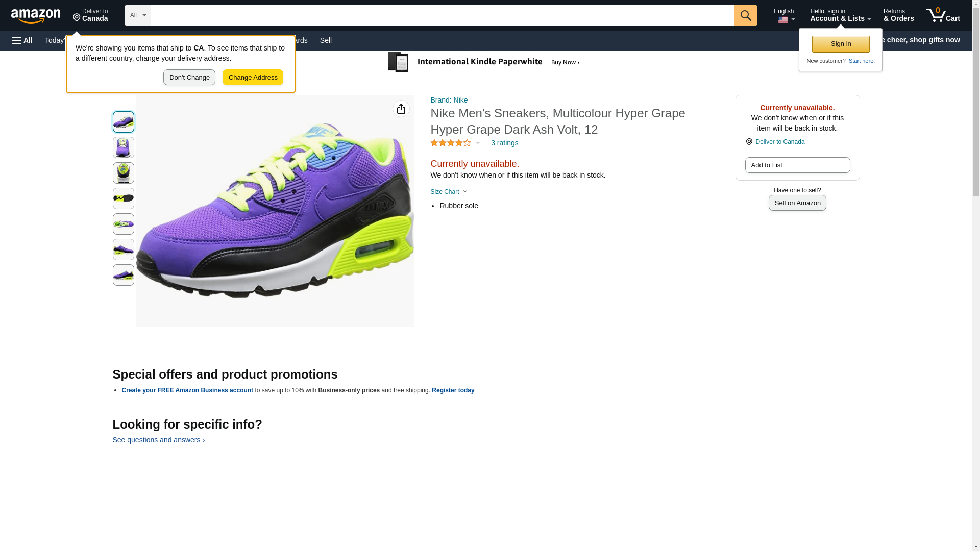Screen dimensions: 980x551
Task: Click the Amazon logo home icon
Action: pyautogui.click(x=36, y=16)
